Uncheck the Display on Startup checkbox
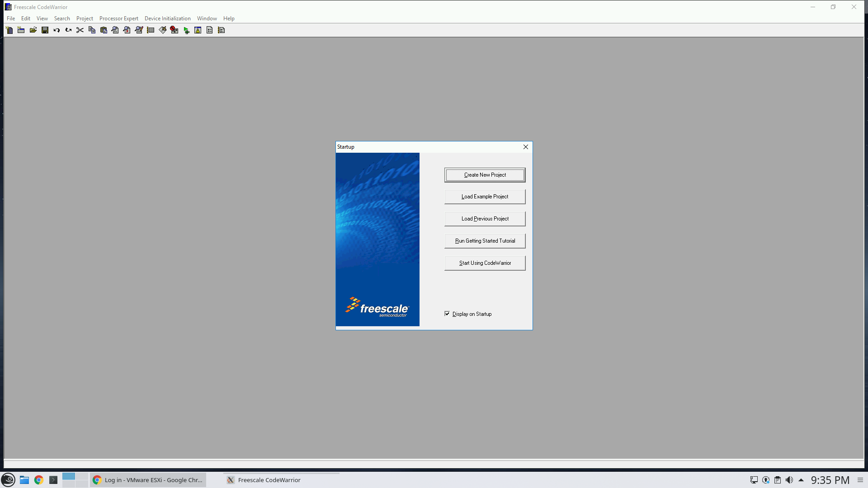The width and height of the screenshot is (868, 488). click(x=447, y=314)
